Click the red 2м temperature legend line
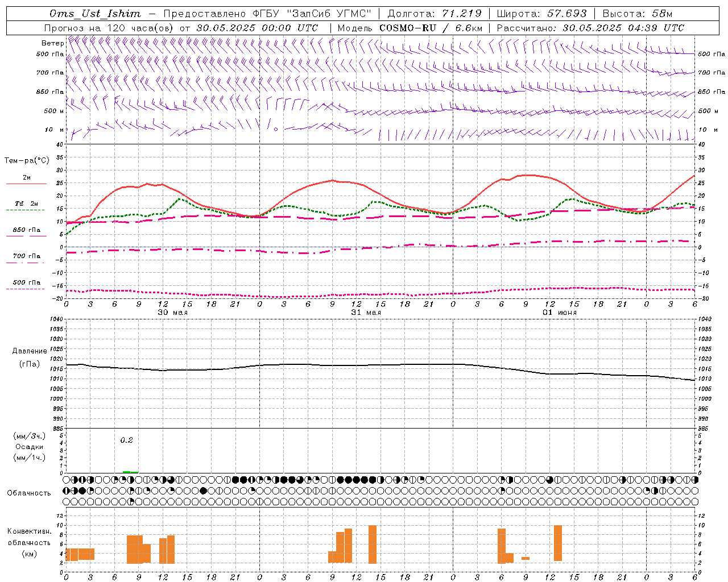728x582 pixels. coord(26,184)
